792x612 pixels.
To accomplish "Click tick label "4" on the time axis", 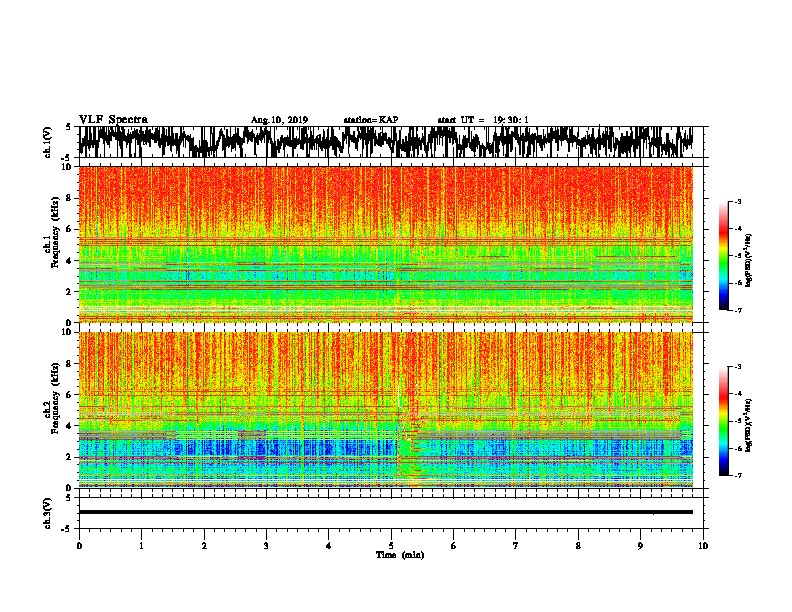I will (329, 546).
